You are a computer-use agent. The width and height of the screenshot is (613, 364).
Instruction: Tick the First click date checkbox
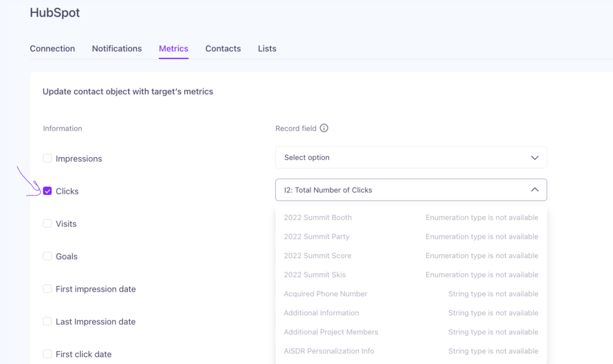[47, 354]
